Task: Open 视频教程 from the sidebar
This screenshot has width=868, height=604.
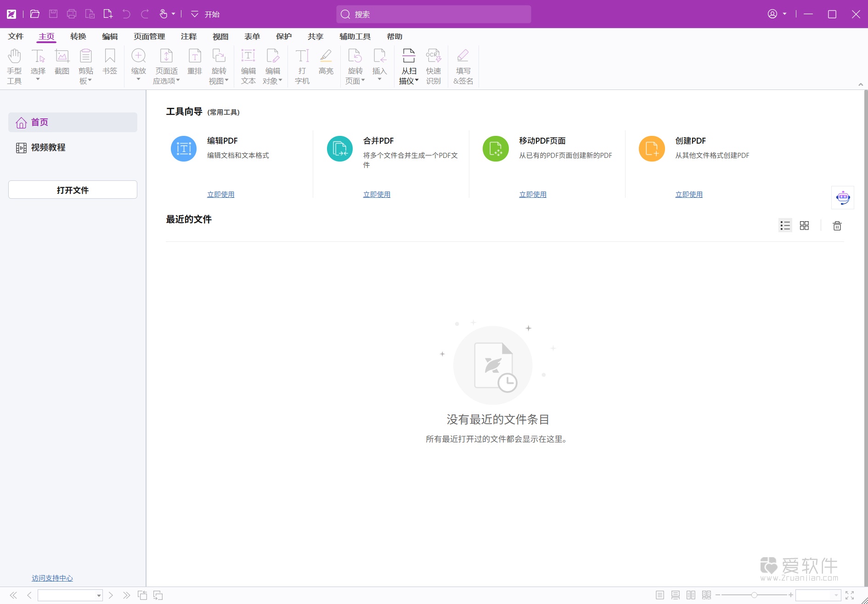Action: click(48, 147)
